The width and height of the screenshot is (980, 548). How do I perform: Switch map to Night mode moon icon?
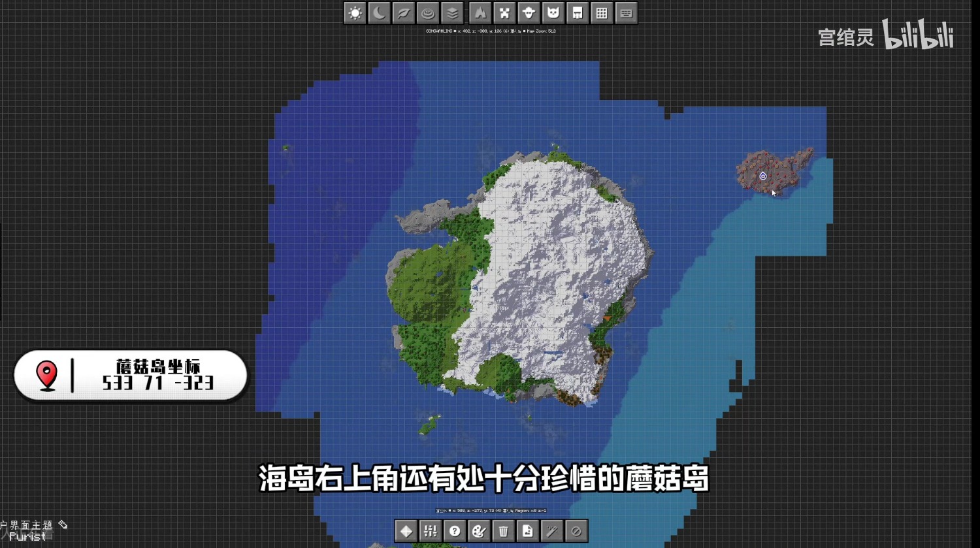click(380, 13)
